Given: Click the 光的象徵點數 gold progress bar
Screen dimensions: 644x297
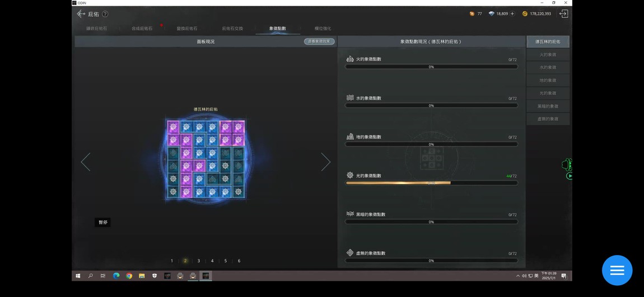Looking at the screenshot, I should (431, 183).
